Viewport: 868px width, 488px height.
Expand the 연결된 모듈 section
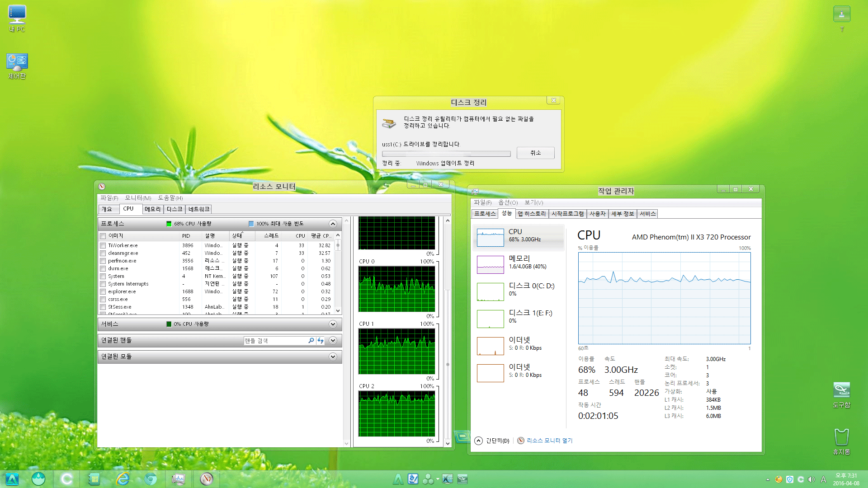click(333, 357)
